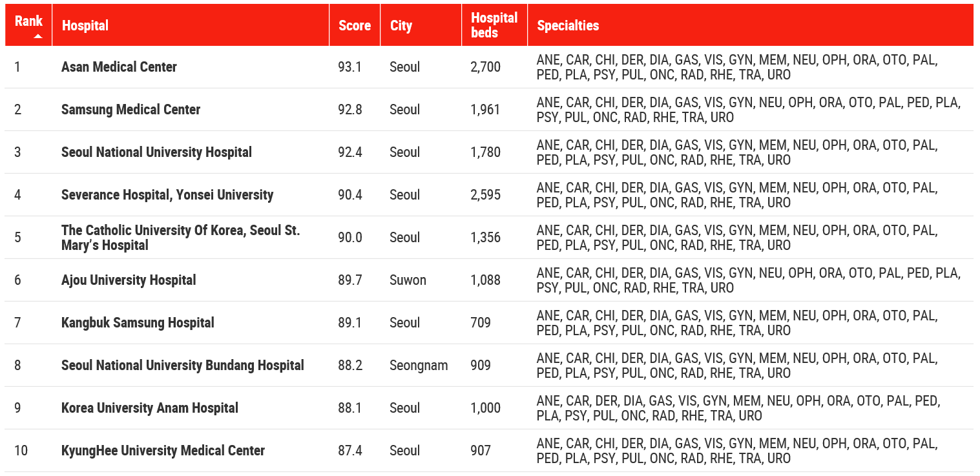Click the Suwon city cell
980x476 pixels.
408,280
